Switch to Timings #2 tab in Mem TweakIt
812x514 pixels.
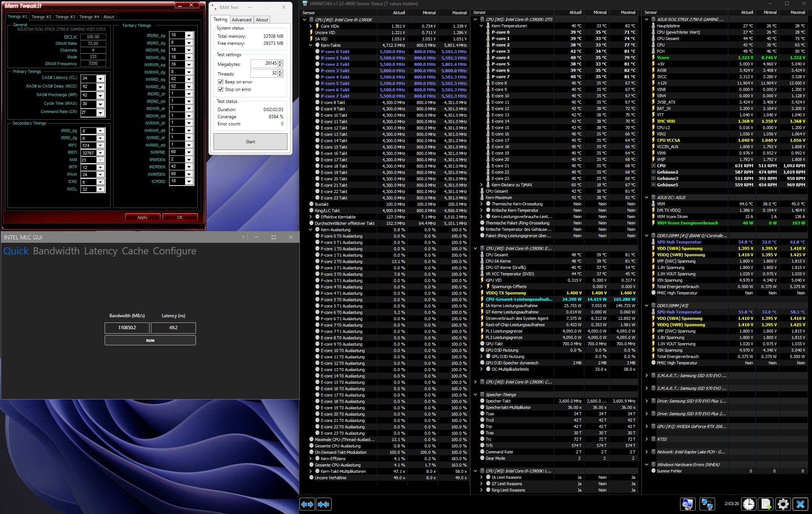41,17
